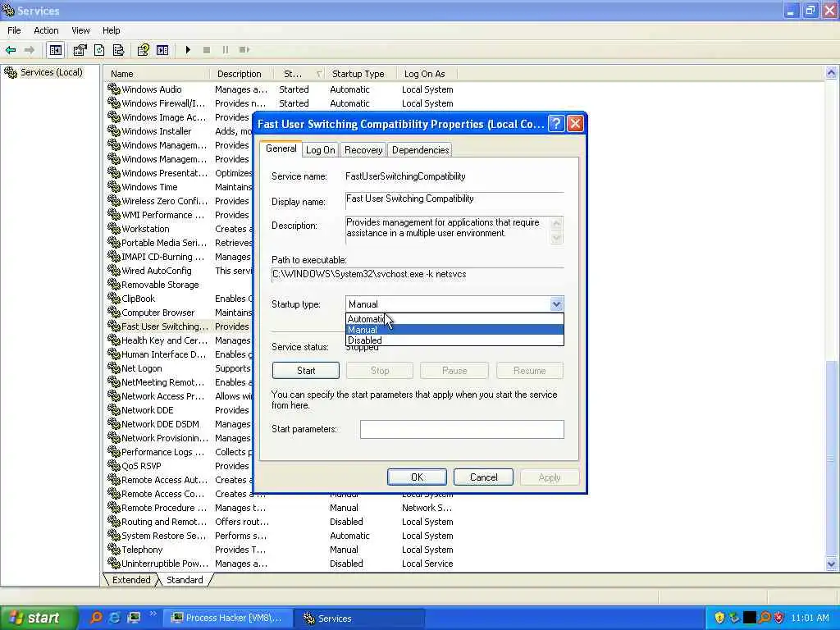Click the Pause Service toolbar icon
The width and height of the screenshot is (840, 630).
coord(226,50)
